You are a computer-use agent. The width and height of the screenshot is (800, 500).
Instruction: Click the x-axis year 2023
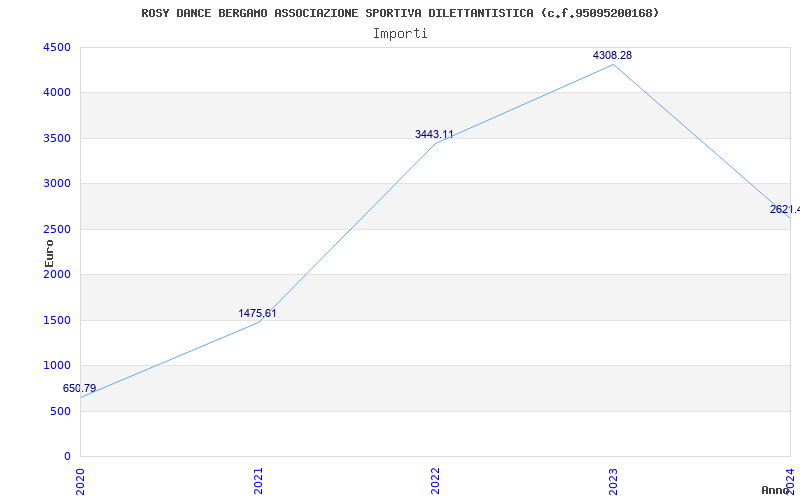coord(613,481)
